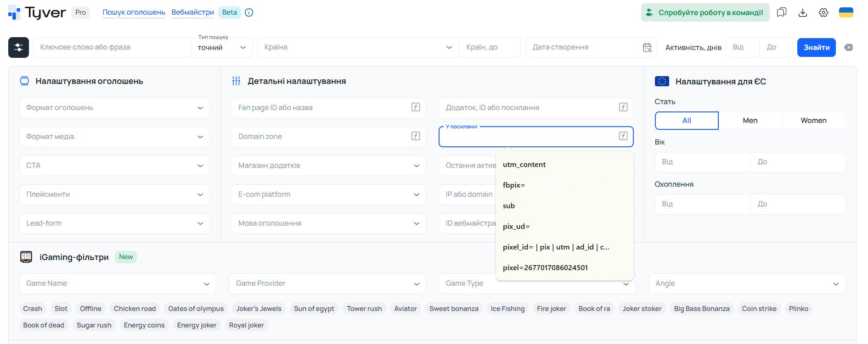868x344 pixels.
Task: Open the E-com platform dropdown
Action: pos(328,194)
